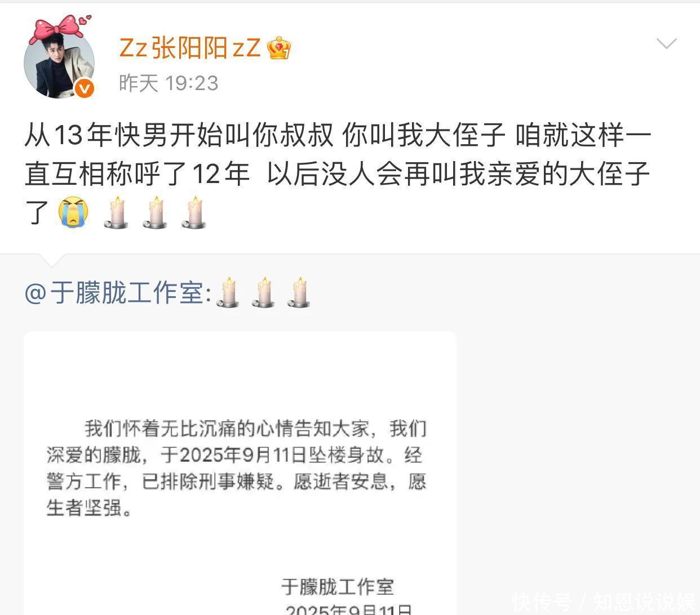Open the poster's profile avatar
700x615 pixels.
coord(59,63)
